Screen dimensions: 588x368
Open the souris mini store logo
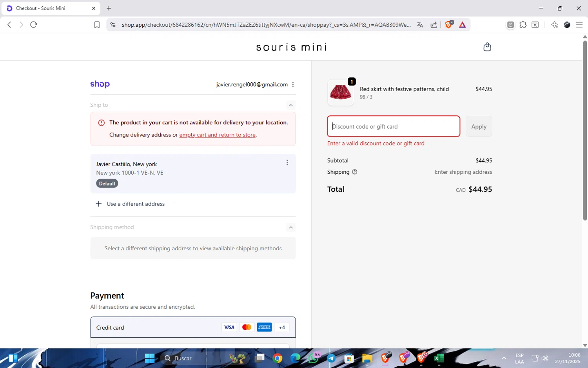pyautogui.click(x=292, y=47)
